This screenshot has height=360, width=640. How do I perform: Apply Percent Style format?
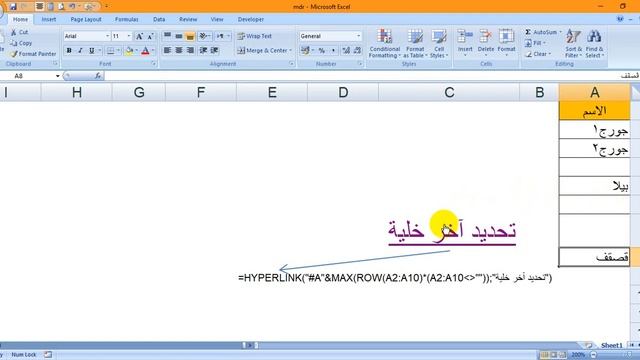point(322,51)
